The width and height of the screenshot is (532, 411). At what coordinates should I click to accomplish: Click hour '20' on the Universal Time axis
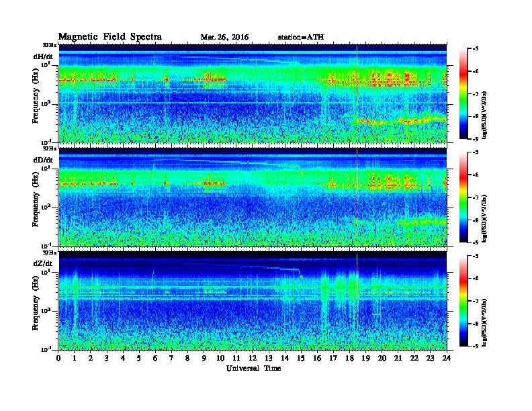[x=382, y=359]
